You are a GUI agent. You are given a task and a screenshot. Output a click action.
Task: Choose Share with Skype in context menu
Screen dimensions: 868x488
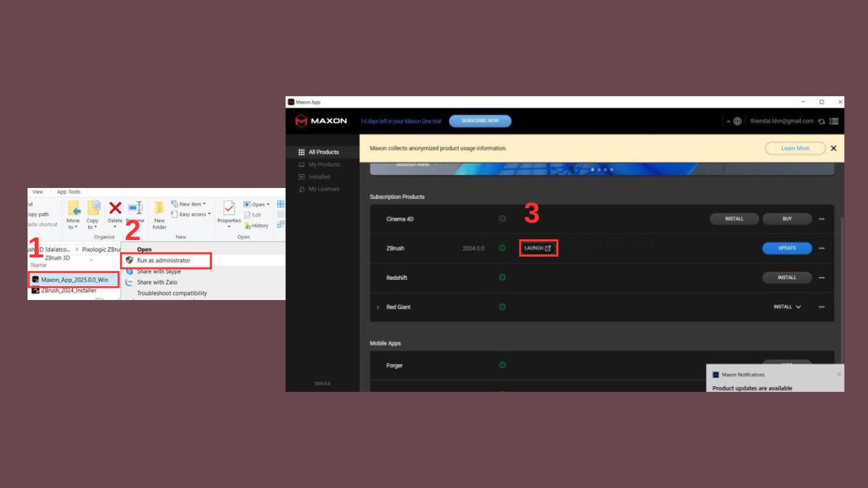158,271
